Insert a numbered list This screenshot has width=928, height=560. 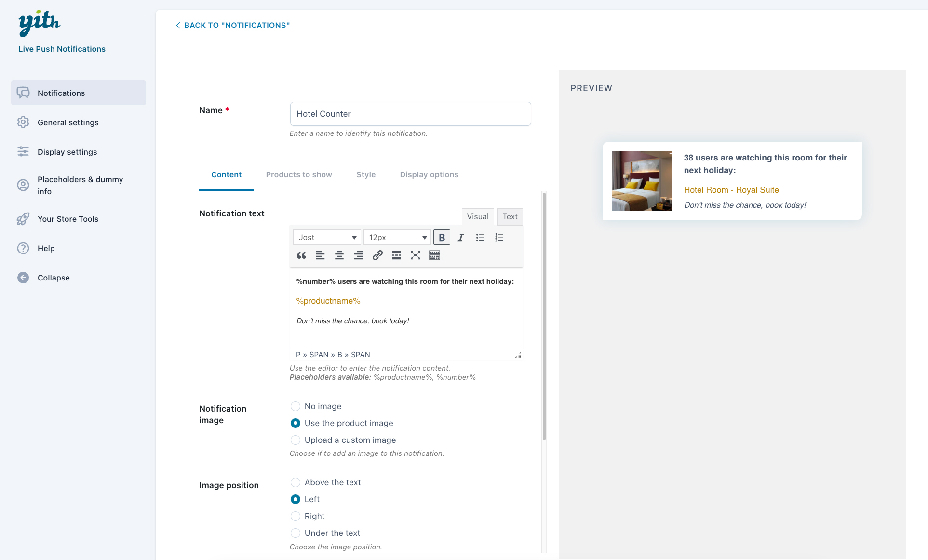[499, 237]
